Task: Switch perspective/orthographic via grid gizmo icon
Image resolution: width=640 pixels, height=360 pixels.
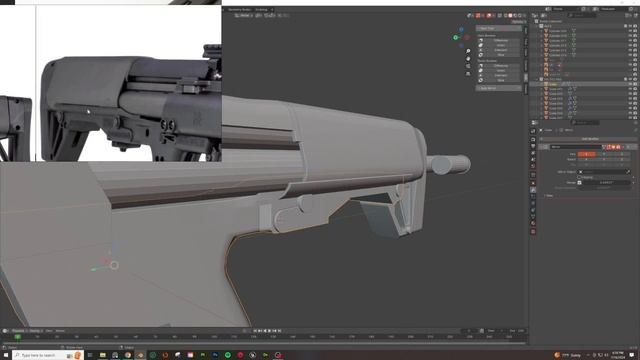Action: point(468,74)
